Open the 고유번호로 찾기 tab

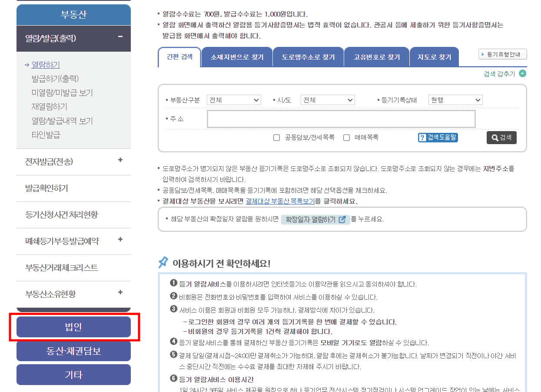[x=376, y=56]
